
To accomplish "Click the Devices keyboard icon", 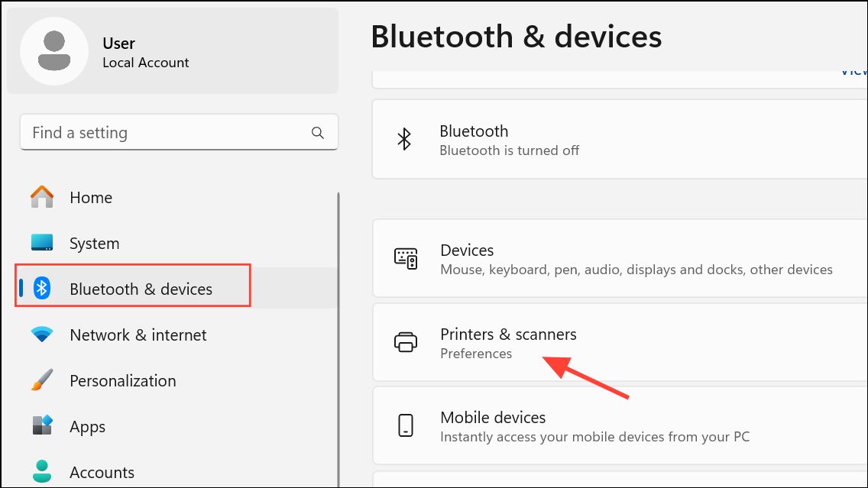I will click(406, 259).
